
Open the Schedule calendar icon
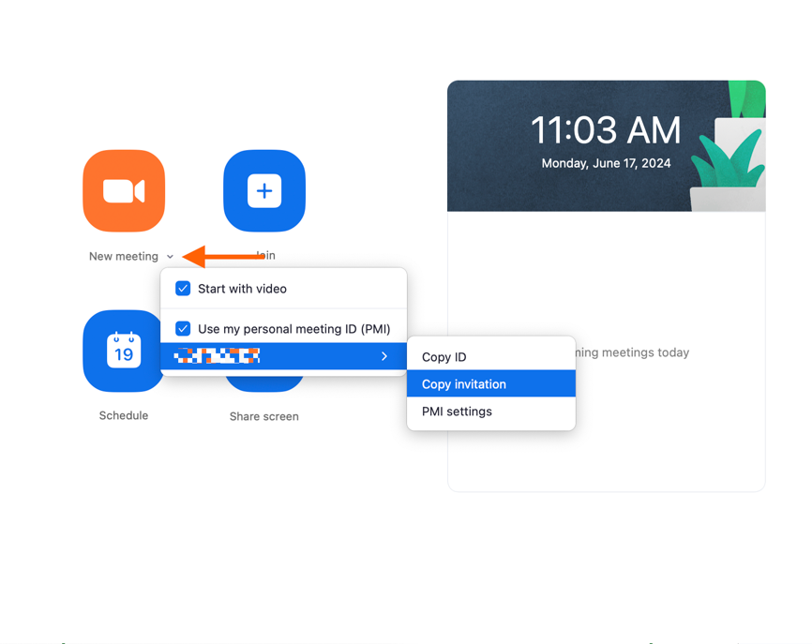pyautogui.click(x=122, y=351)
